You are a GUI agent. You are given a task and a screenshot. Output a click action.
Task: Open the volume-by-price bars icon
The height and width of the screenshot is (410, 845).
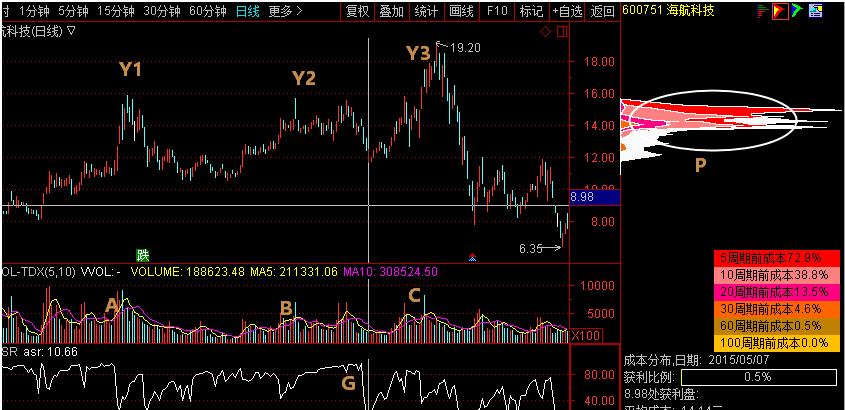(762, 10)
